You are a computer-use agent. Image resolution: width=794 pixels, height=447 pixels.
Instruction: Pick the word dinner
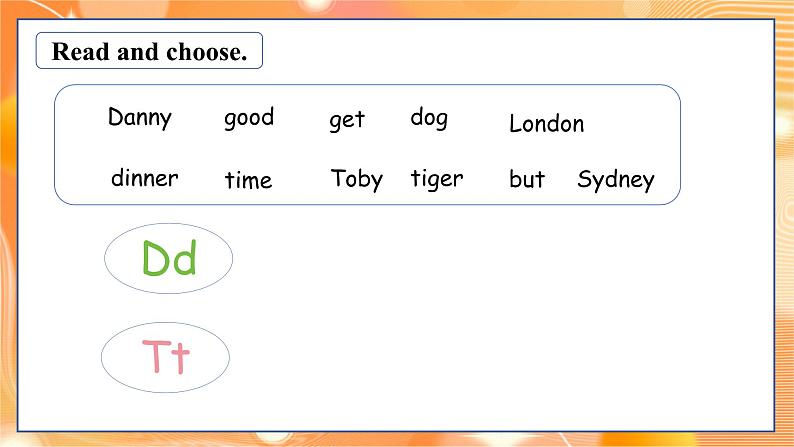point(144,178)
